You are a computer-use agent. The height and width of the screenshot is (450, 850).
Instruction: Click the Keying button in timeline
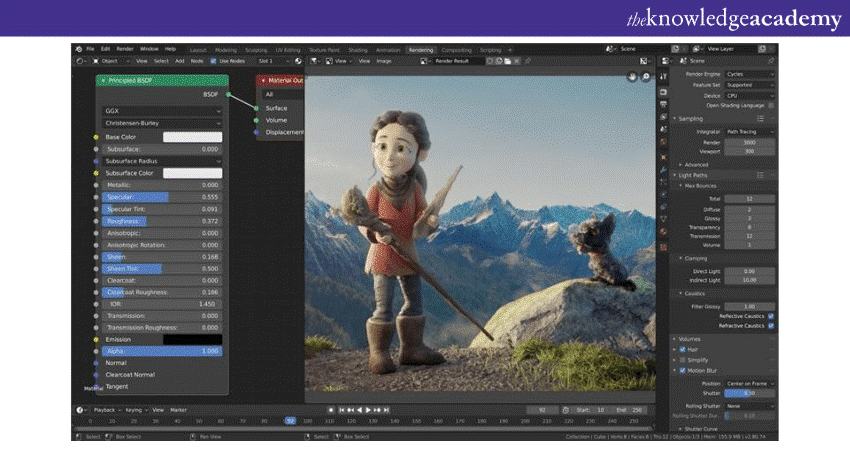click(133, 410)
